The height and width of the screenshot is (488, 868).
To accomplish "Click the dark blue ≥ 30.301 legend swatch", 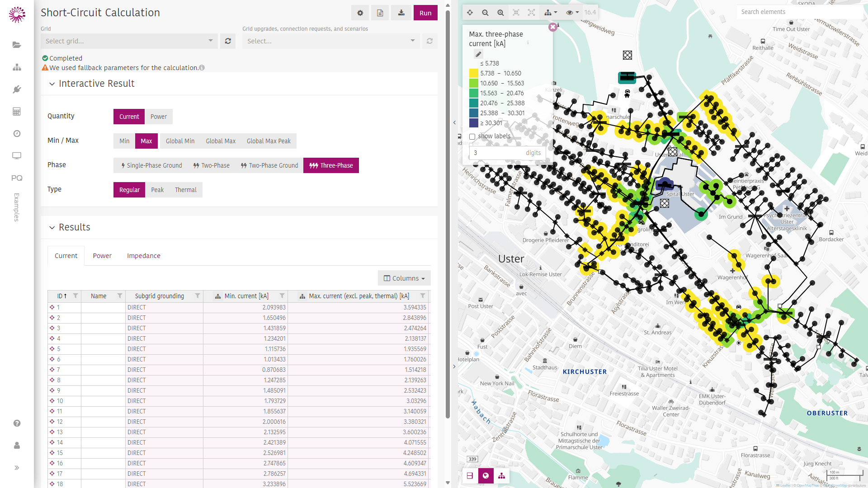I will click(x=474, y=123).
